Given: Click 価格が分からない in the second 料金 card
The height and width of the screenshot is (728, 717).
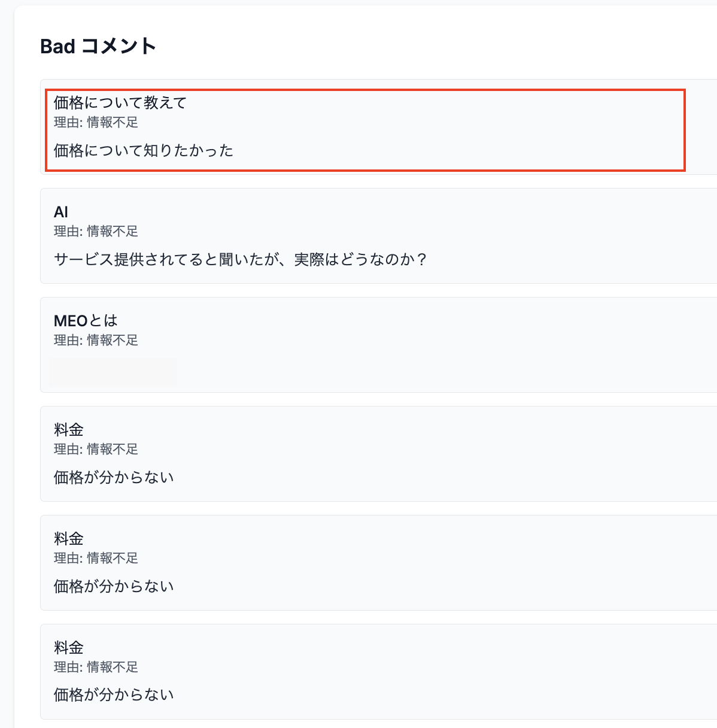Looking at the screenshot, I should pyautogui.click(x=113, y=586).
